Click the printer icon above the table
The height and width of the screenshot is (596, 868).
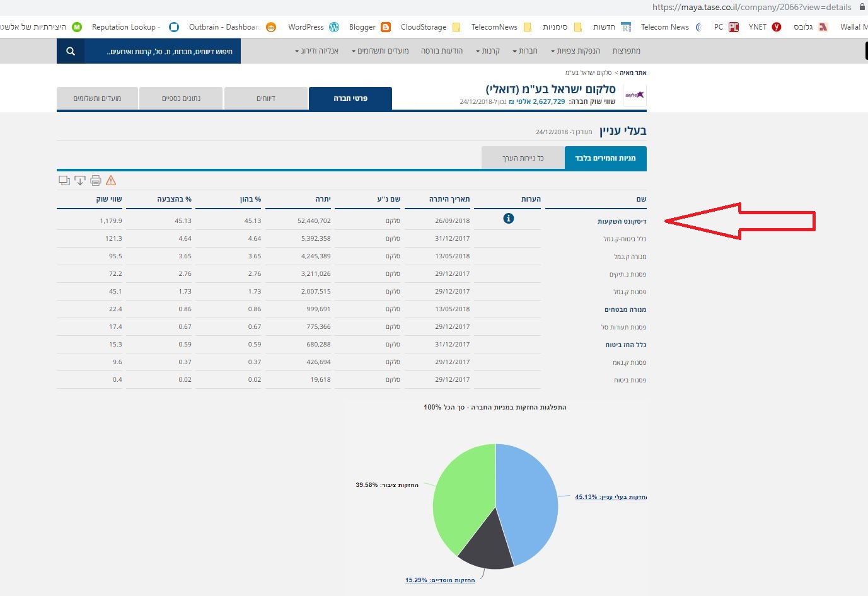tap(96, 180)
